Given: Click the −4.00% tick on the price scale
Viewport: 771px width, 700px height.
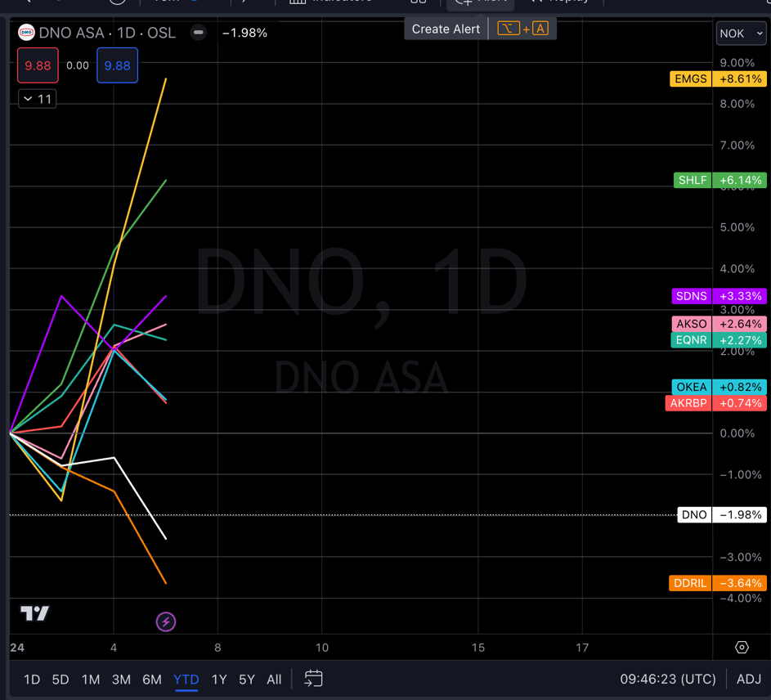Looking at the screenshot, I should [741, 598].
